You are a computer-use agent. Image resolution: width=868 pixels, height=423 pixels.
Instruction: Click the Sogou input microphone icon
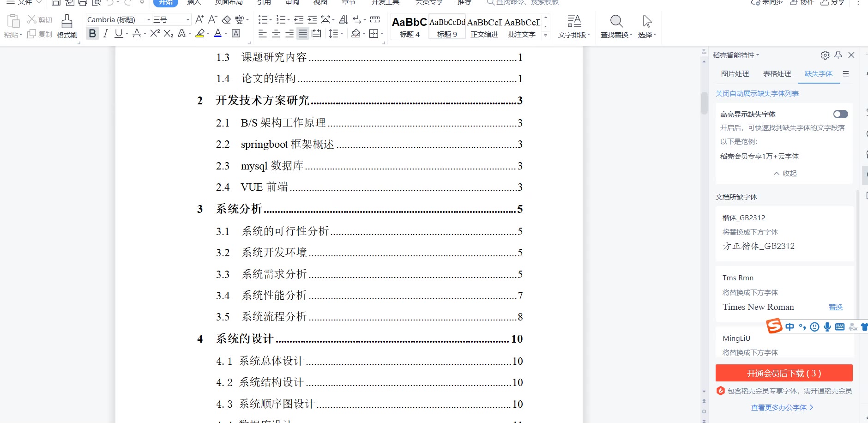827,327
